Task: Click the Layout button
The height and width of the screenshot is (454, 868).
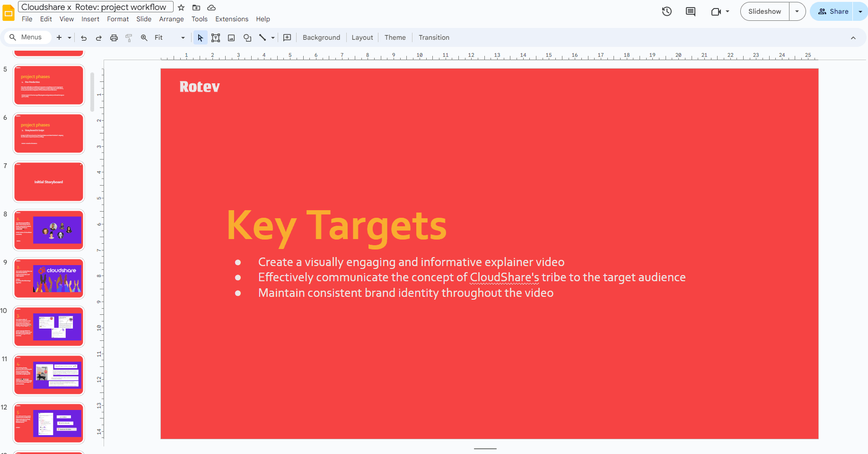Action: pos(362,37)
